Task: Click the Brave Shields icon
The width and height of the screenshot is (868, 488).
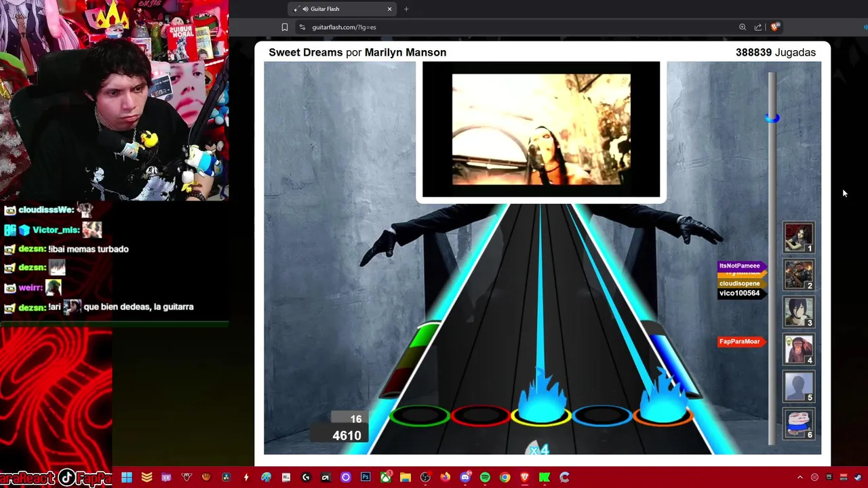Action: tap(775, 27)
